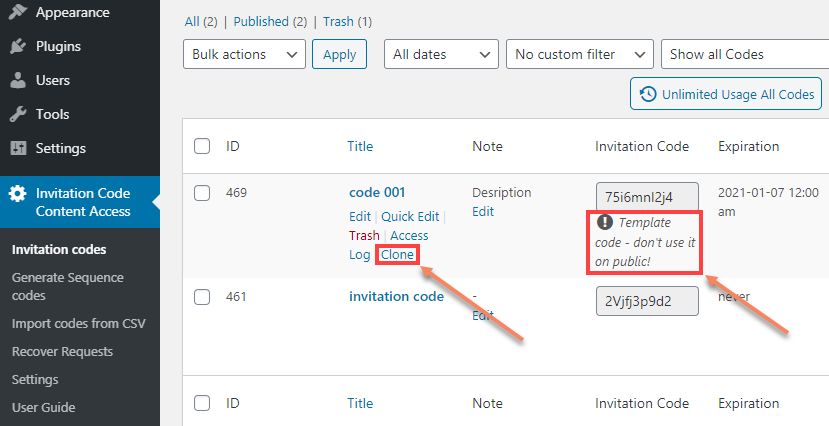Image resolution: width=829 pixels, height=426 pixels.
Task: Sort by Title in top header
Action: pyautogui.click(x=360, y=146)
